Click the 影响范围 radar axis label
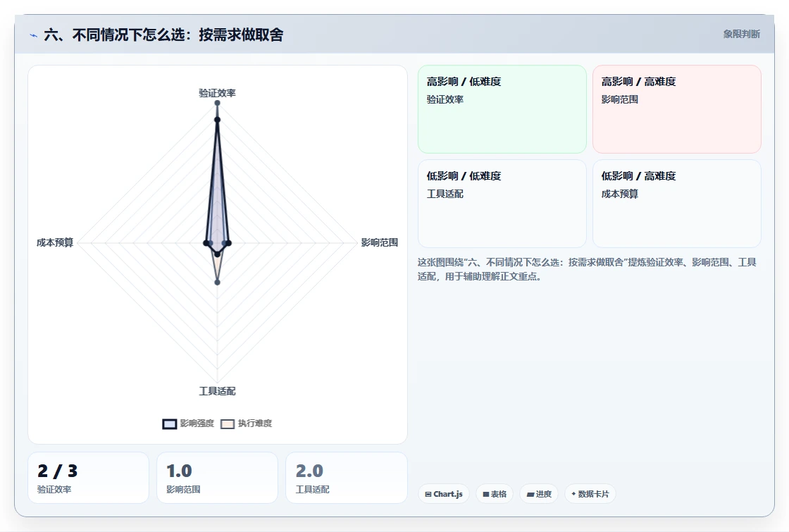Image resolution: width=789 pixels, height=532 pixels. [x=380, y=242]
